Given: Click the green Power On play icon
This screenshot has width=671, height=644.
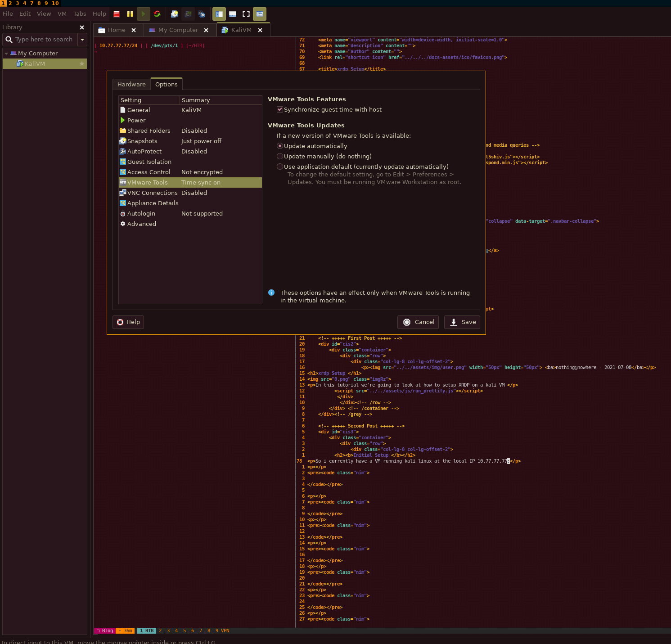Looking at the screenshot, I should (x=143, y=14).
